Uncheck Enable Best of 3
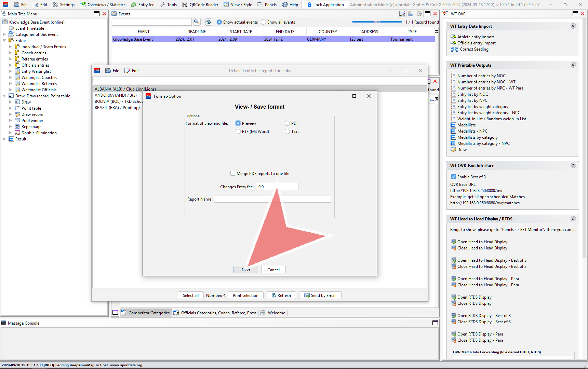The image size is (588, 369). click(453, 177)
